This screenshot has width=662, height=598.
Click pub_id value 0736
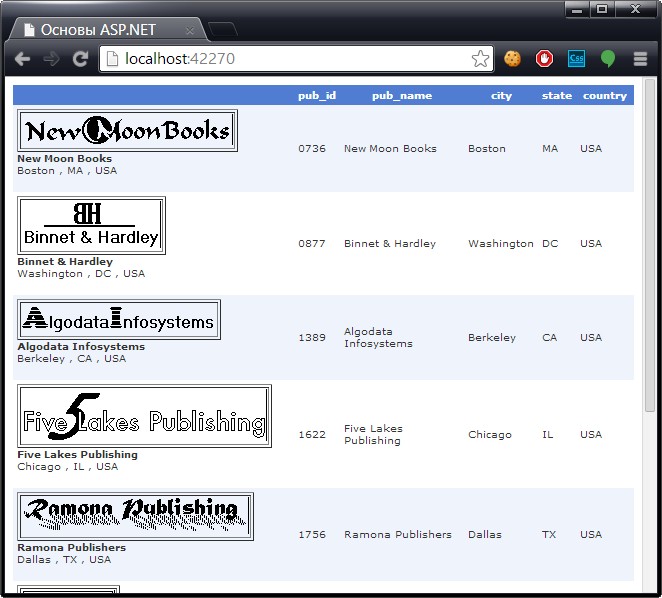click(x=312, y=149)
